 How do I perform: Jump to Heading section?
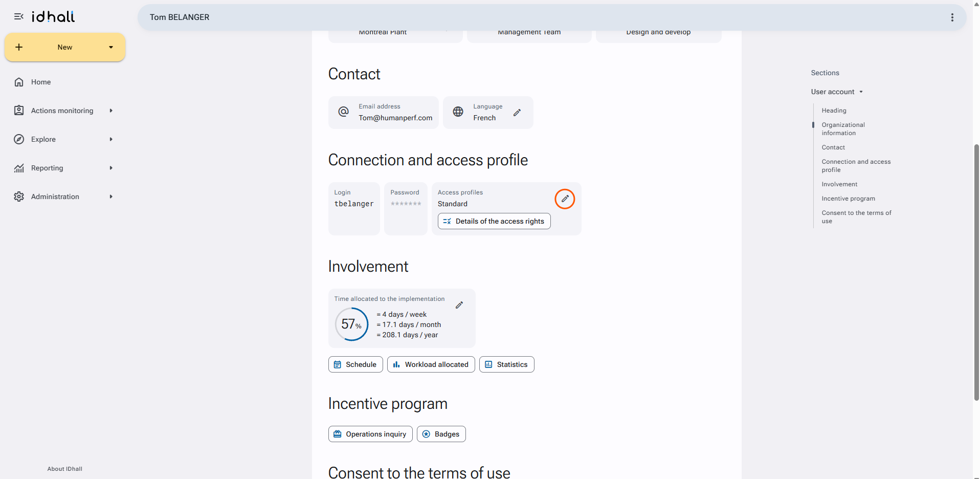pos(834,111)
